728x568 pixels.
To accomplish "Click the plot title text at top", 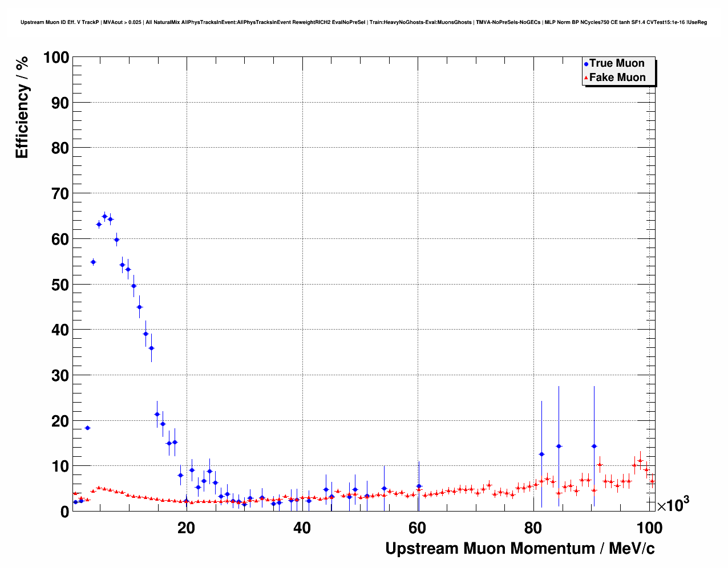I will pyautogui.click(x=363, y=22).
